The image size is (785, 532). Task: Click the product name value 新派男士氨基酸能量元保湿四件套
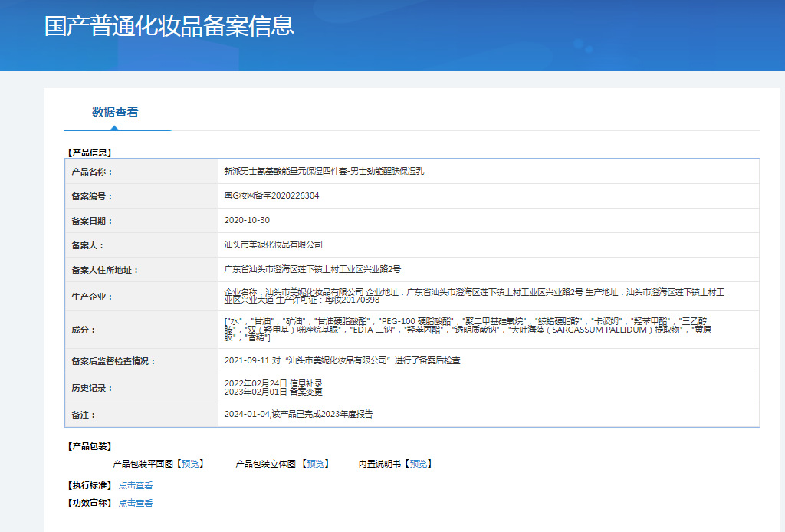click(x=324, y=172)
